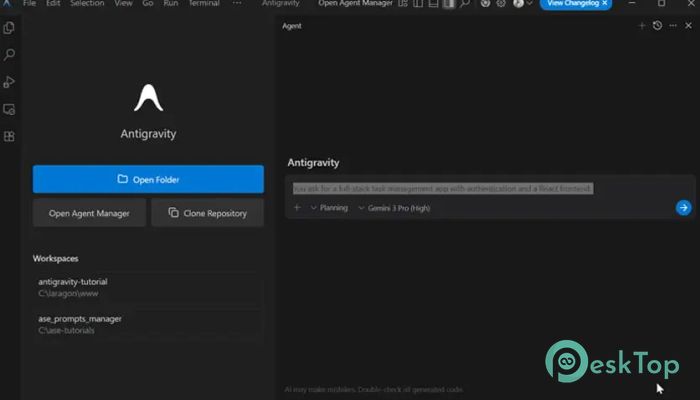Click the Antigravity logo in title bar
This screenshot has width=700, height=400.
coord(7,3)
